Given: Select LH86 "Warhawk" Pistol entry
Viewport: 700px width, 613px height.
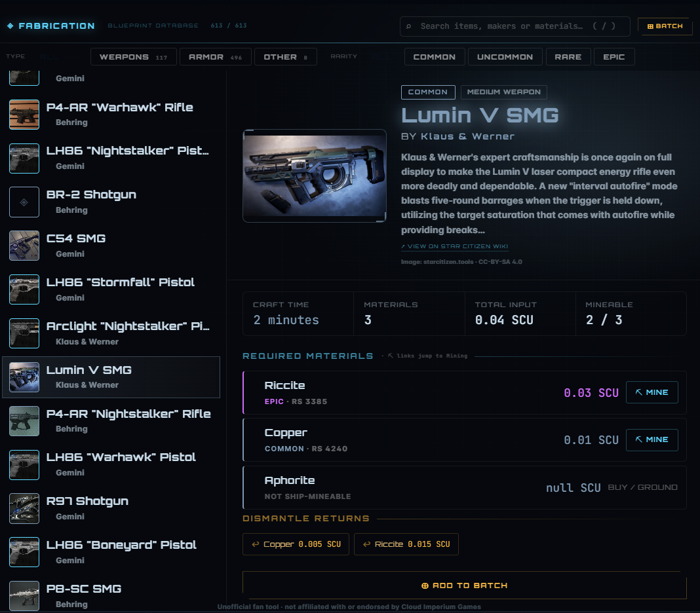Looking at the screenshot, I should coord(111,464).
